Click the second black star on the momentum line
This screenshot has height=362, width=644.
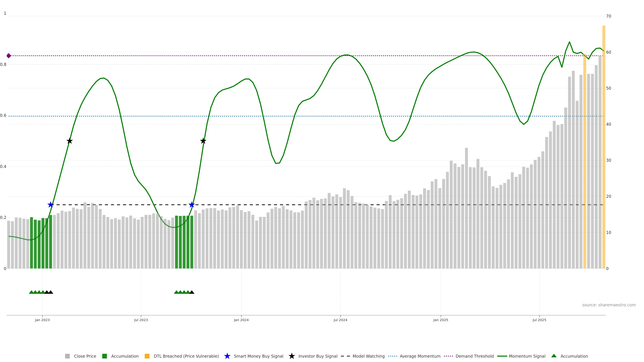(203, 141)
